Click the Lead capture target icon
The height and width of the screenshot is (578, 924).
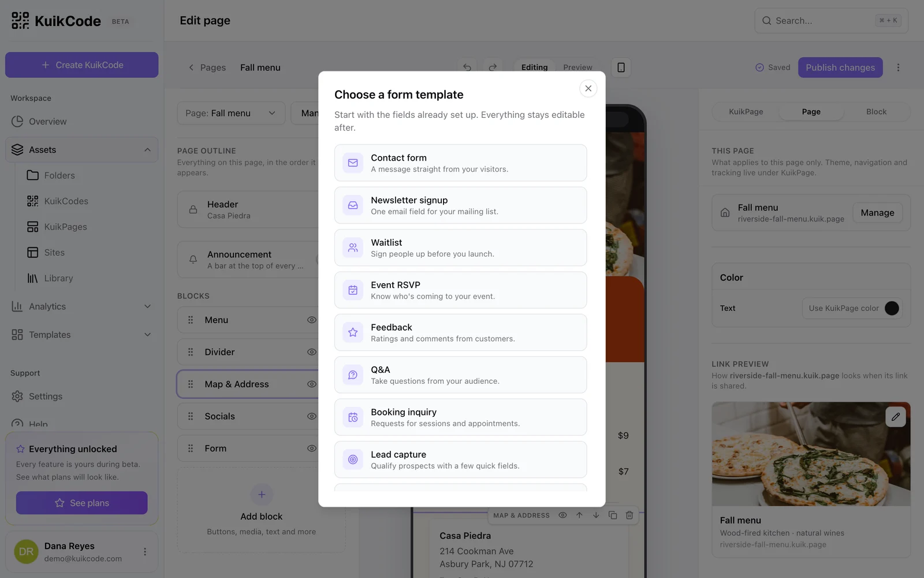[353, 460]
